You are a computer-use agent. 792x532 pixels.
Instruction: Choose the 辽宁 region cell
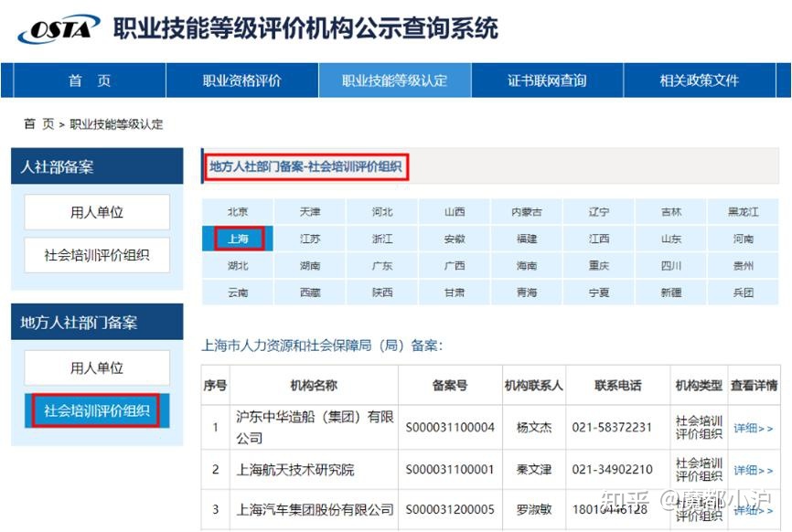(x=599, y=212)
